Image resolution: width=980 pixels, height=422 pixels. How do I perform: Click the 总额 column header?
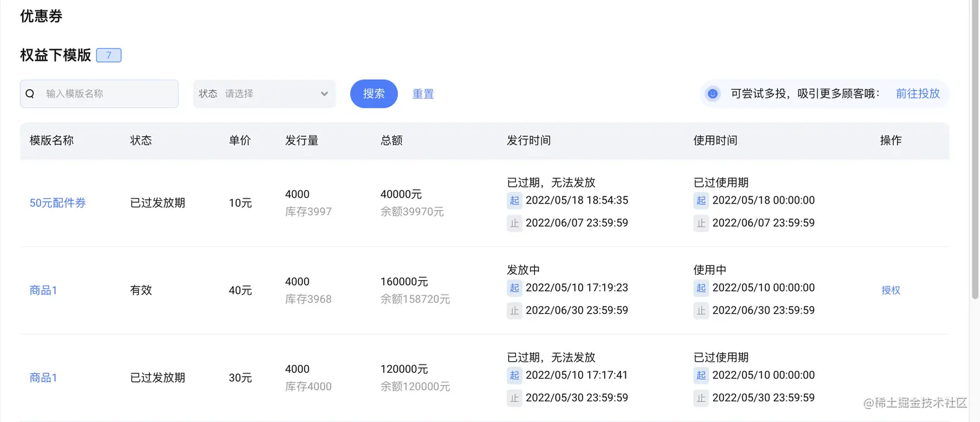(x=391, y=141)
